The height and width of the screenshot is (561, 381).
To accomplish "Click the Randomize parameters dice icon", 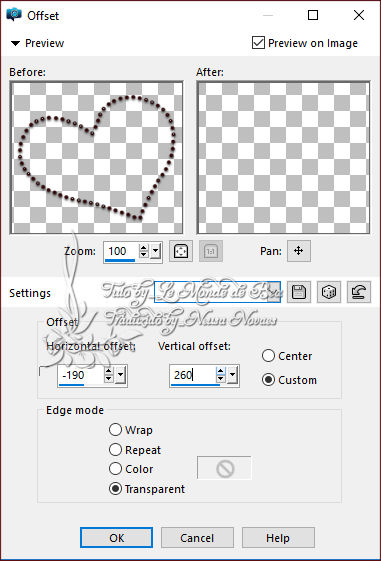I will point(328,292).
